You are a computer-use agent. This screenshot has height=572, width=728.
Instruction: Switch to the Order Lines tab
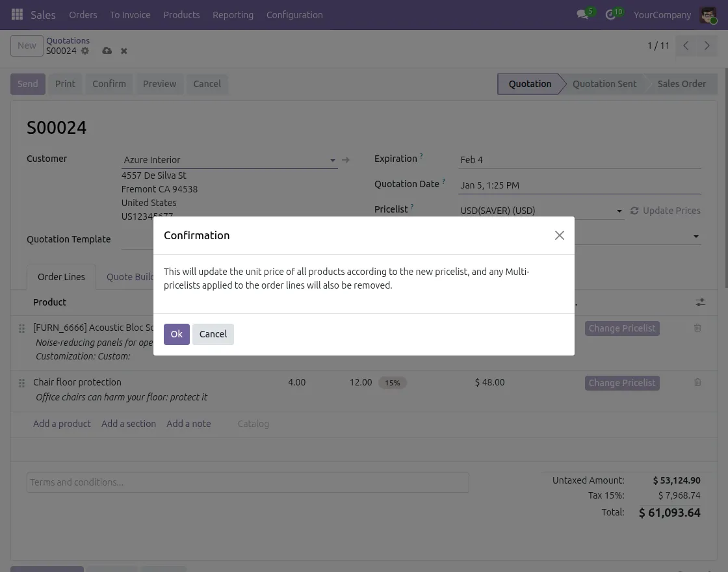pos(61,277)
